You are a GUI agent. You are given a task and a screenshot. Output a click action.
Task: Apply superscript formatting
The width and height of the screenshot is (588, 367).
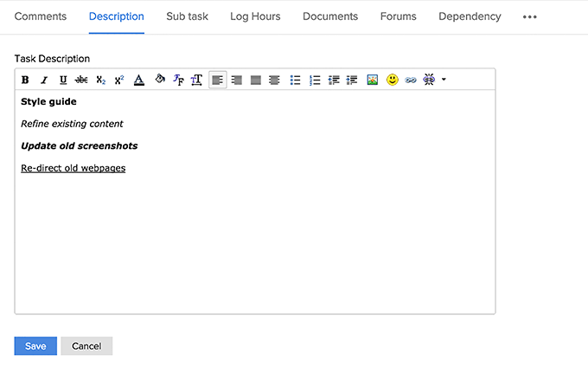click(x=119, y=80)
